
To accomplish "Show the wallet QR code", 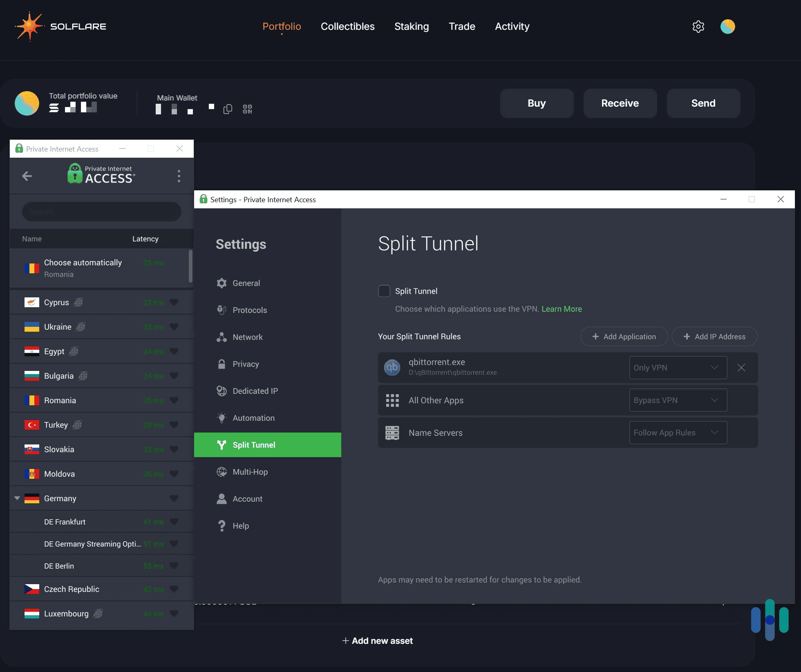I will [x=247, y=109].
